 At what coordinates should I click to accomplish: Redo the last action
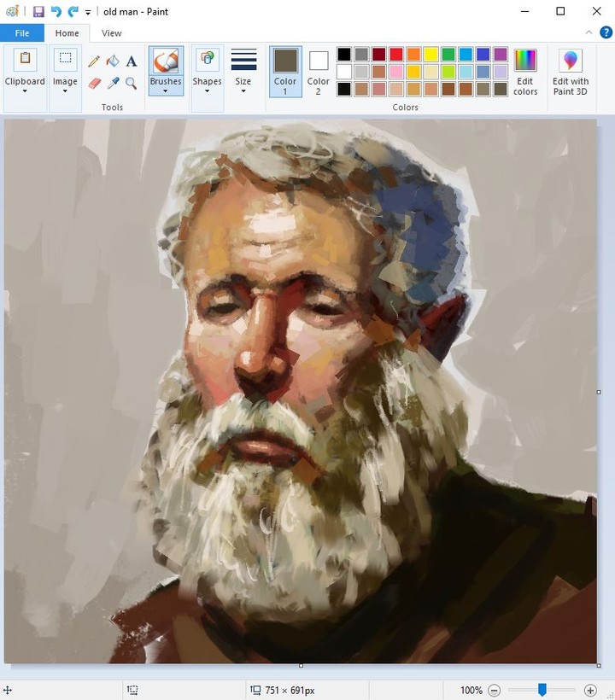point(73,11)
